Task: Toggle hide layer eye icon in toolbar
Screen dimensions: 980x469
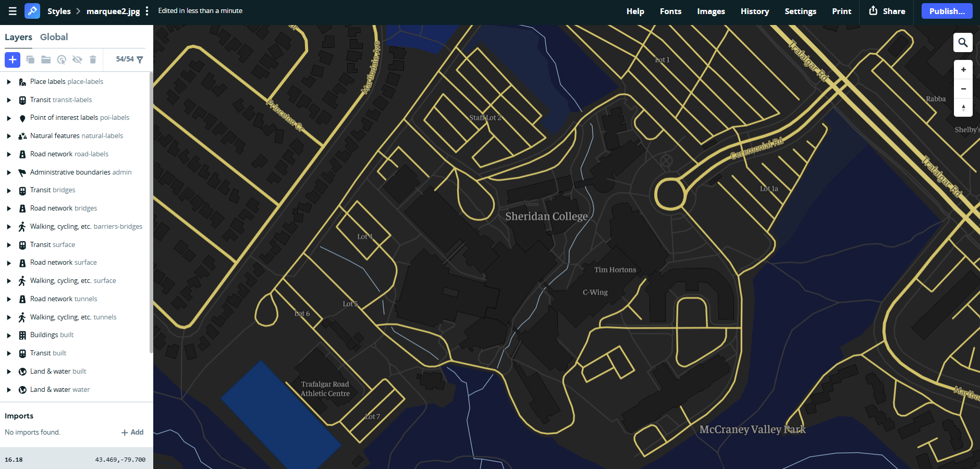Action: 77,60
